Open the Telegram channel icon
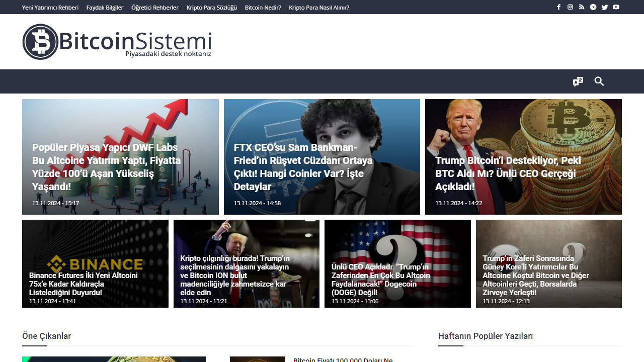Image resolution: width=644 pixels, height=362 pixels. coord(593,7)
